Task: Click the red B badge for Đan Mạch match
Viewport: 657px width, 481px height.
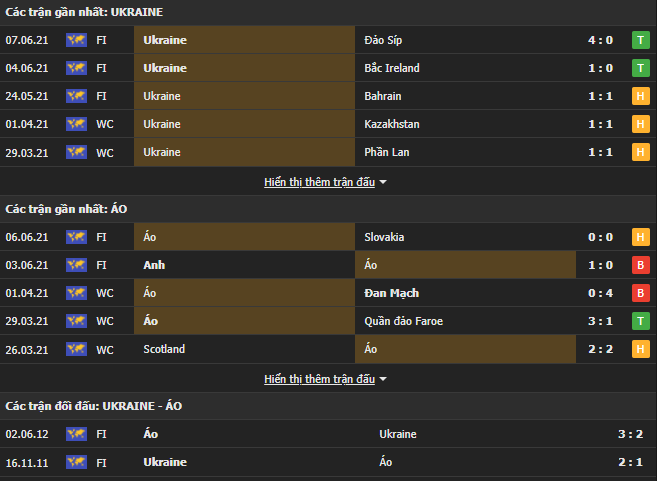Action: click(x=640, y=293)
